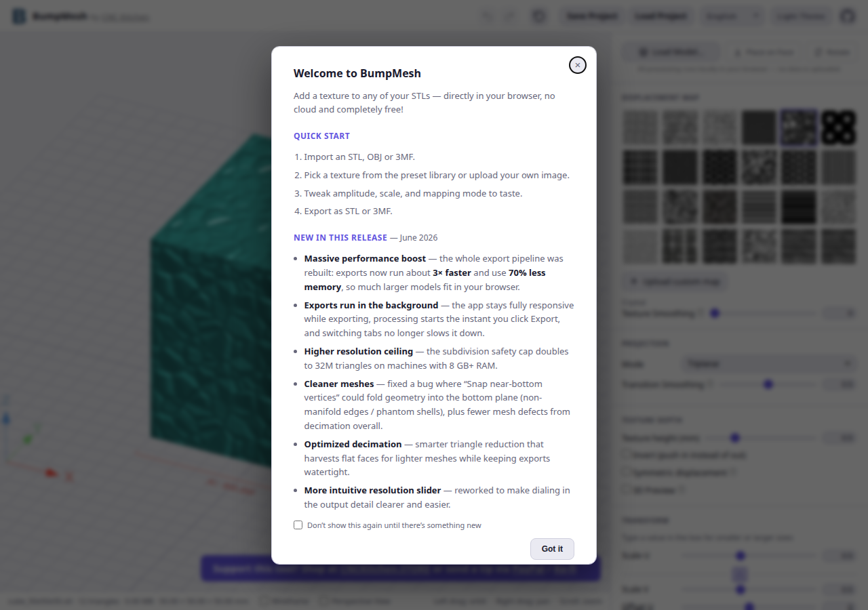Click the "June 2026" release date
Image resolution: width=868 pixels, height=610 pixels.
click(x=418, y=238)
